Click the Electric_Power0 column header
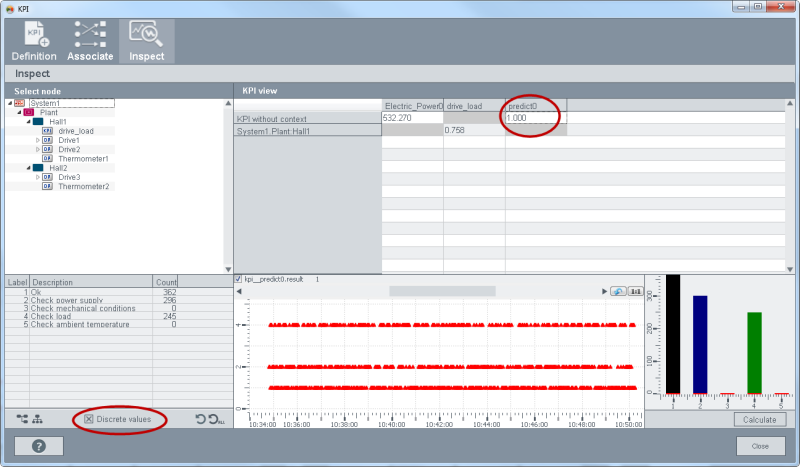 [412, 106]
